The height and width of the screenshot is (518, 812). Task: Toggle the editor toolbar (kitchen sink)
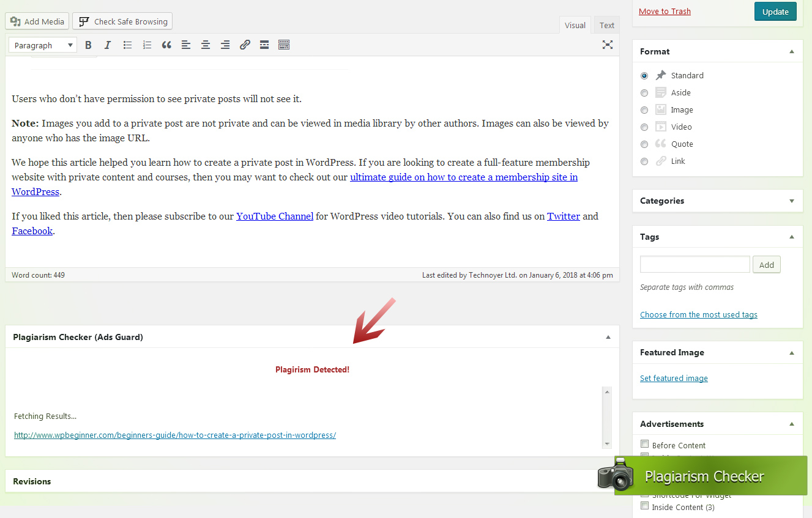[x=284, y=45]
